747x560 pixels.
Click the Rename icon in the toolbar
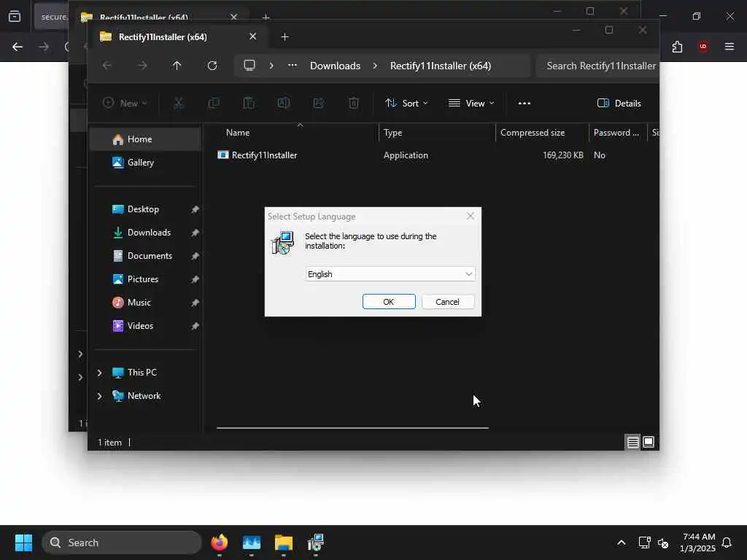coord(284,103)
